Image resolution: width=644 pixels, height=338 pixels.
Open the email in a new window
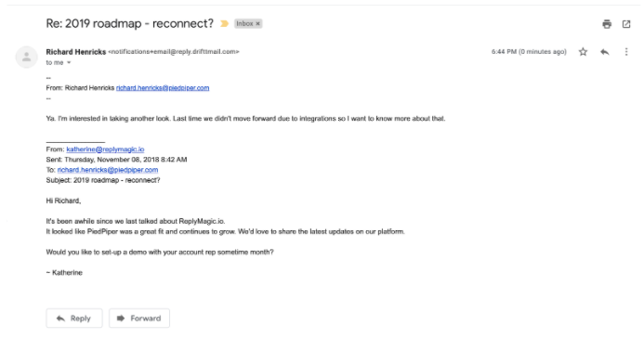coord(626,24)
